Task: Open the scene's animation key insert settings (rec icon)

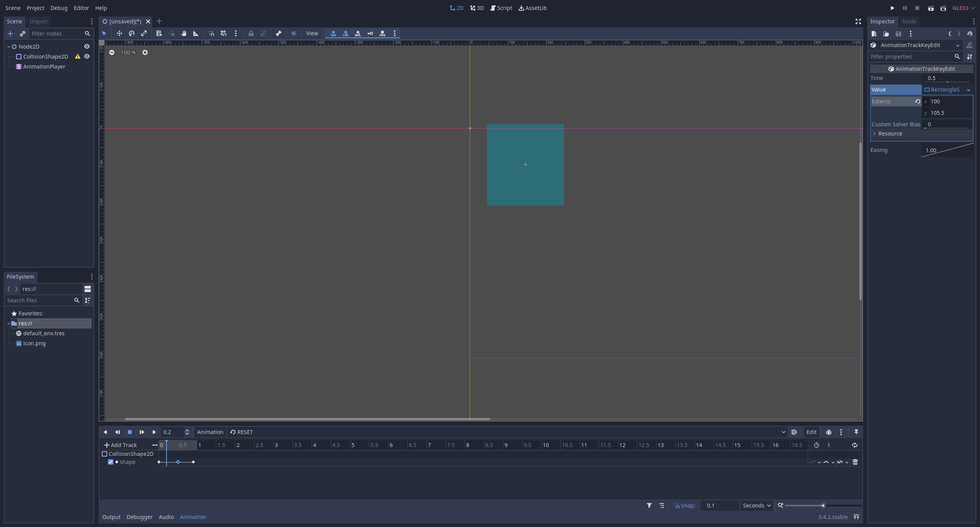Action: pos(383,33)
